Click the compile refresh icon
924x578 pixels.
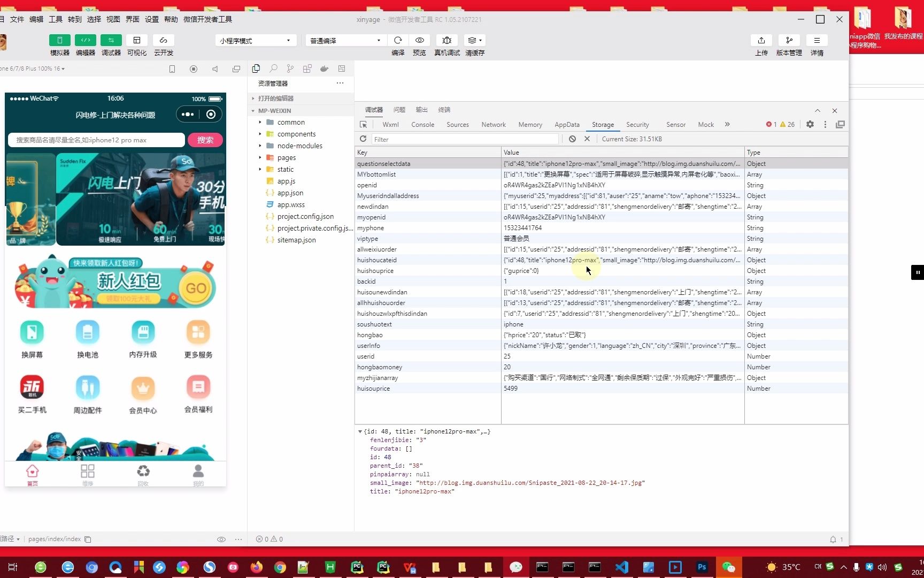click(398, 40)
